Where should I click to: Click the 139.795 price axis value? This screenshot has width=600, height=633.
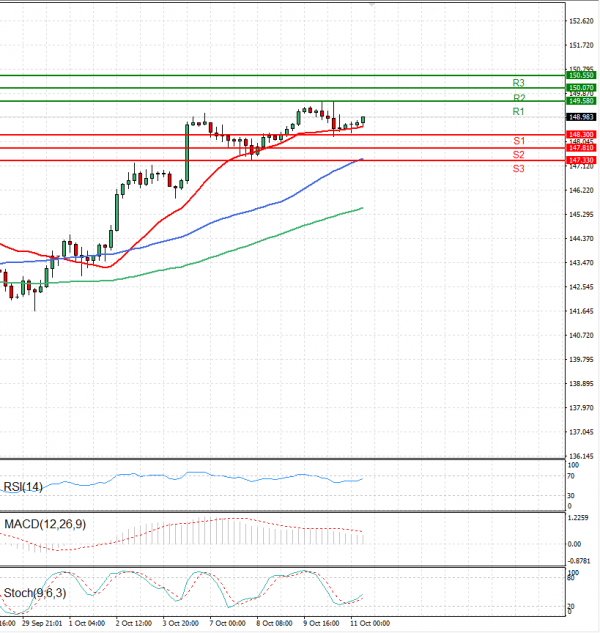[581, 359]
